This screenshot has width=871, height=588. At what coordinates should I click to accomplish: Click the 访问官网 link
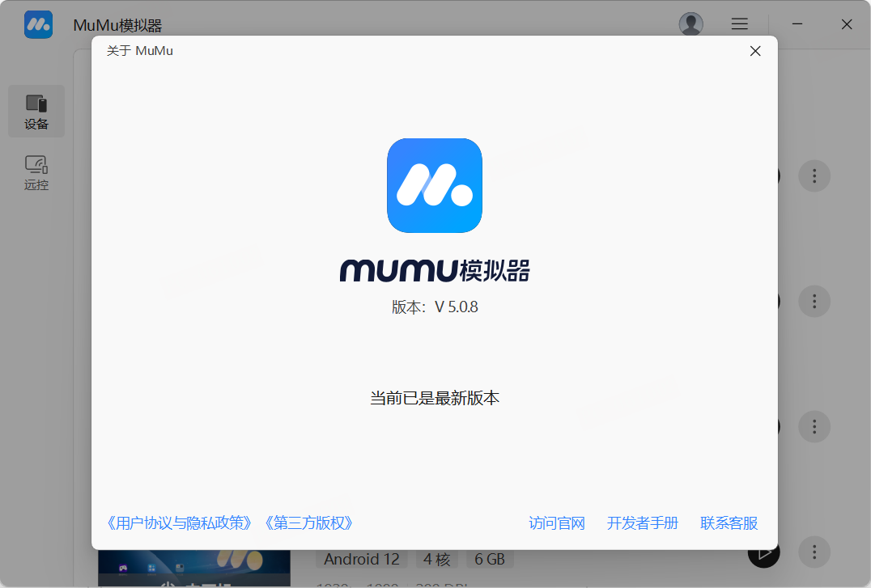(x=557, y=523)
